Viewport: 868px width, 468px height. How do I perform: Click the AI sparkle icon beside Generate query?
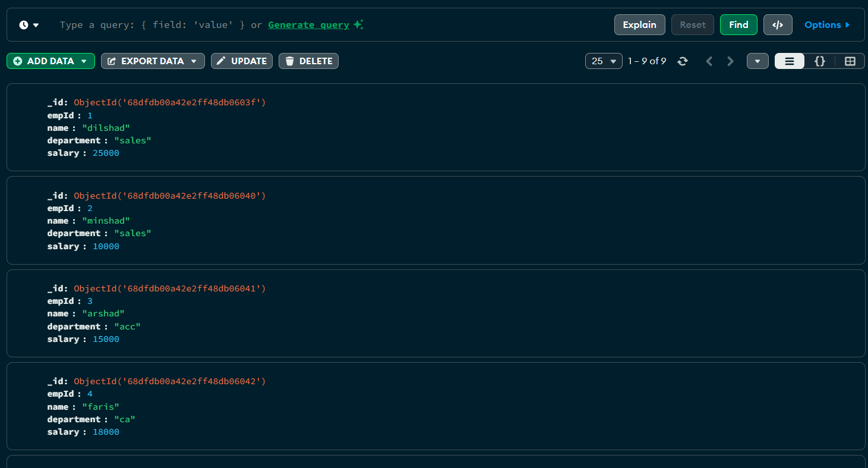(358, 24)
